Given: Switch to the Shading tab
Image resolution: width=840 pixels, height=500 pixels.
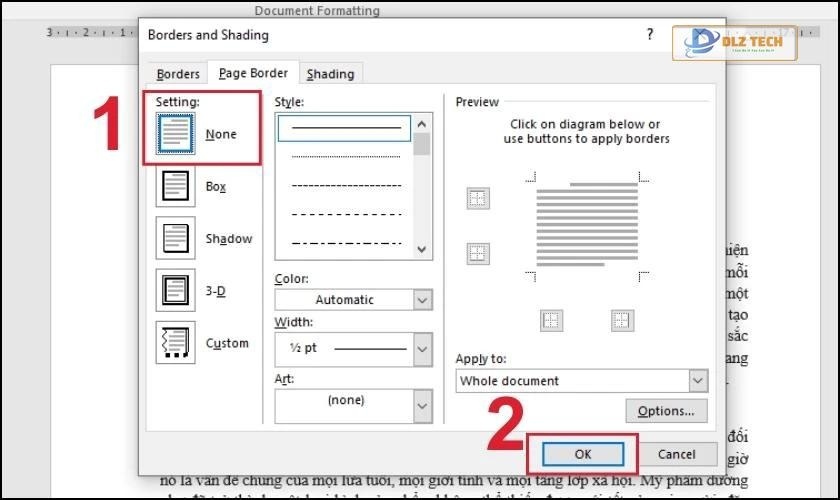Looking at the screenshot, I should [330, 74].
